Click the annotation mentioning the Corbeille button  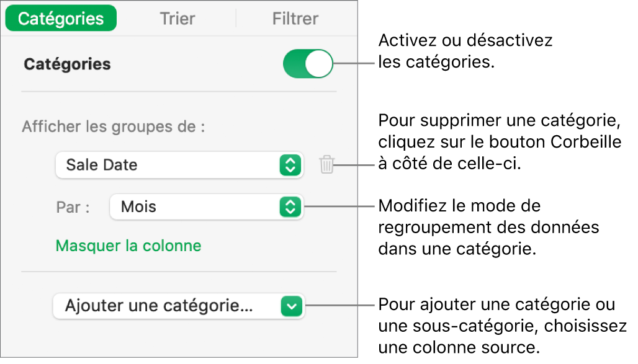coord(499,142)
